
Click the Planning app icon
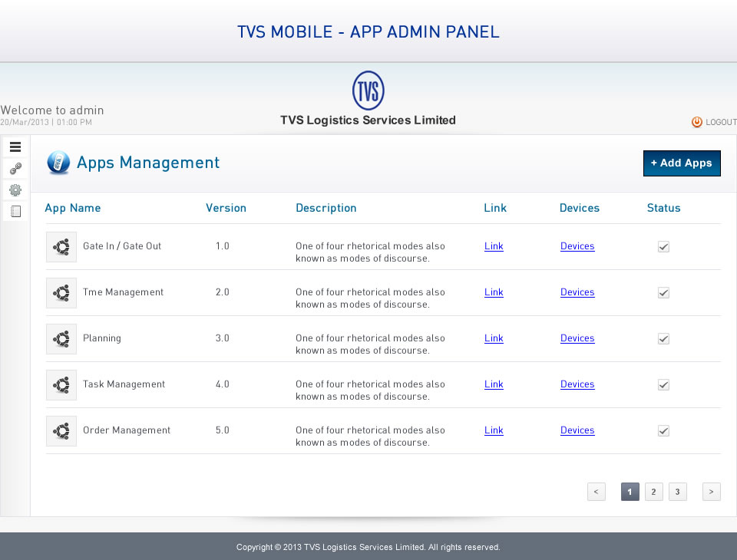click(61, 339)
